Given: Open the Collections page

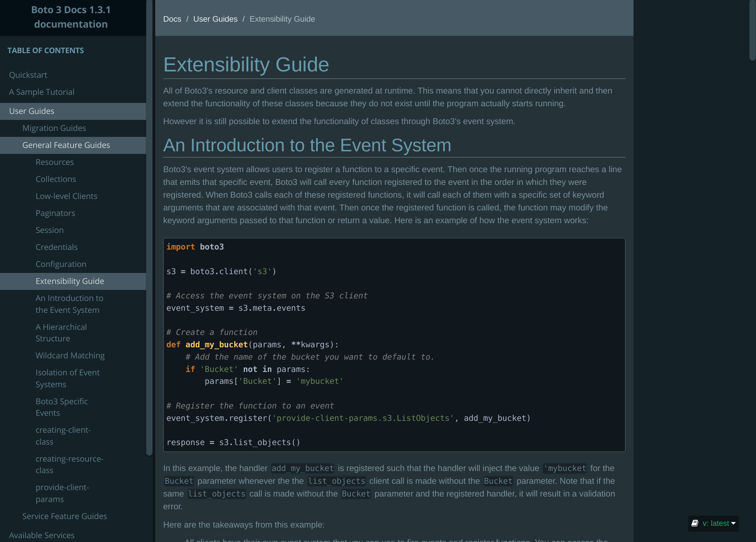Looking at the screenshot, I should pos(56,179).
